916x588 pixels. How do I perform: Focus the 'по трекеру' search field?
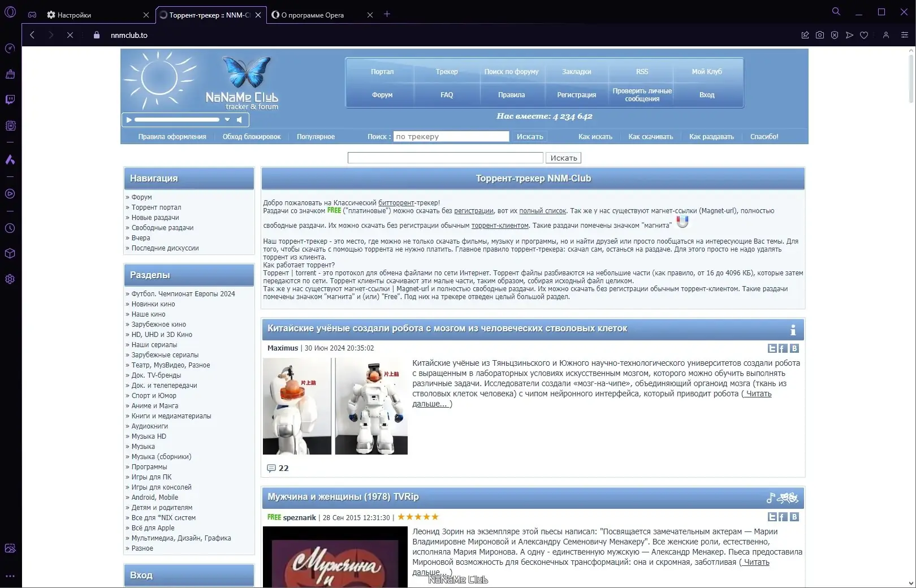click(x=451, y=137)
